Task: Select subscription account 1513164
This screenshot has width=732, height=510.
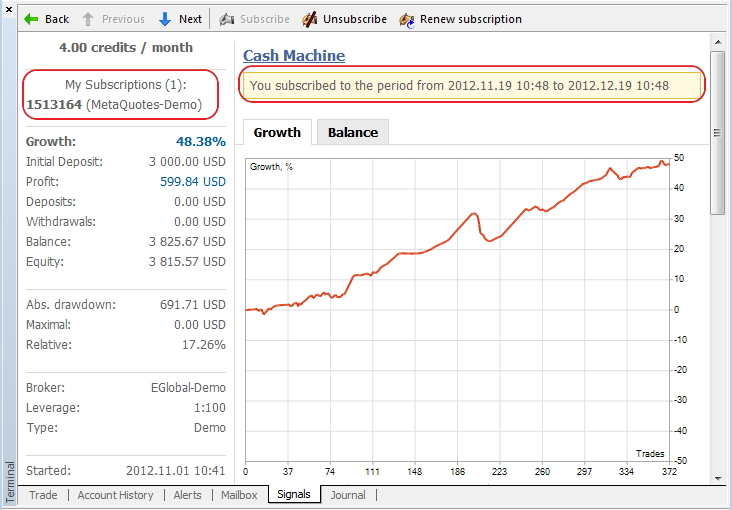Action: 54,105
